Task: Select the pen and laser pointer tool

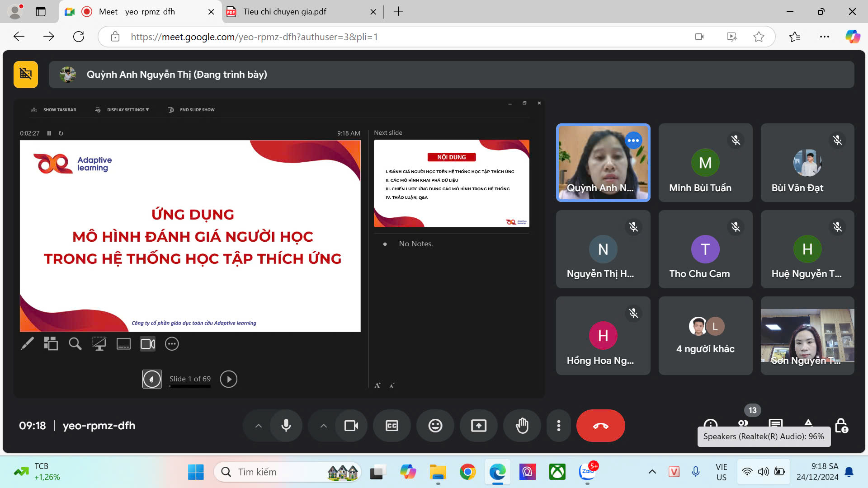Action: pos(27,344)
